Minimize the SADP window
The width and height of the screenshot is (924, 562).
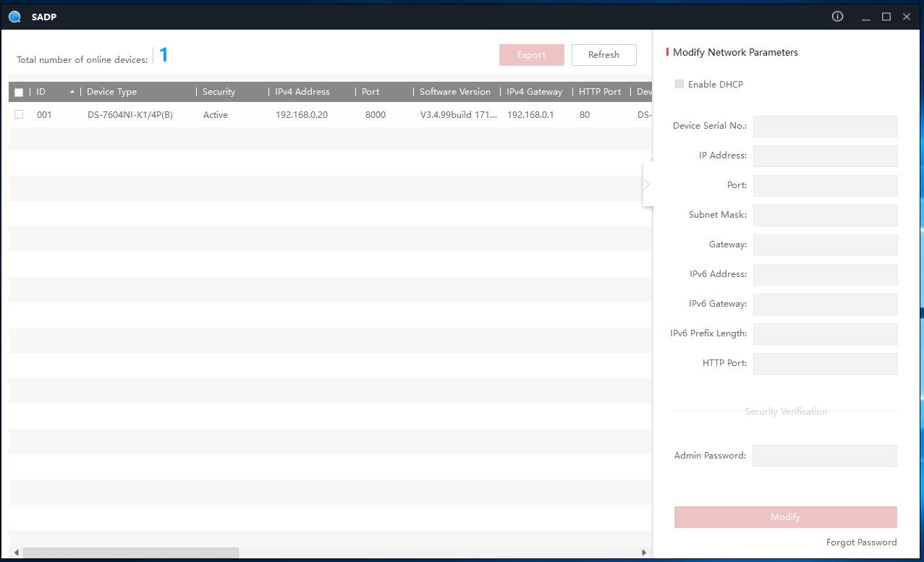point(865,17)
